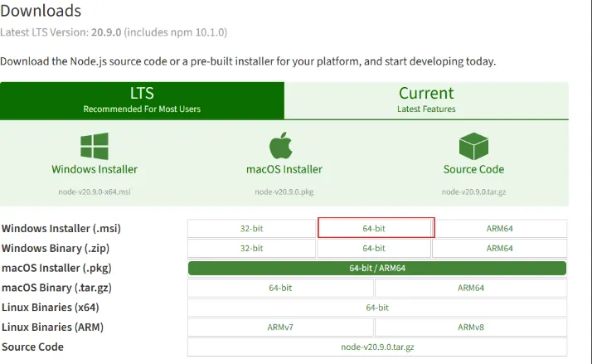This screenshot has height=364, width=592.
Task: Click the Windows logo installer icon
Action: [95, 146]
